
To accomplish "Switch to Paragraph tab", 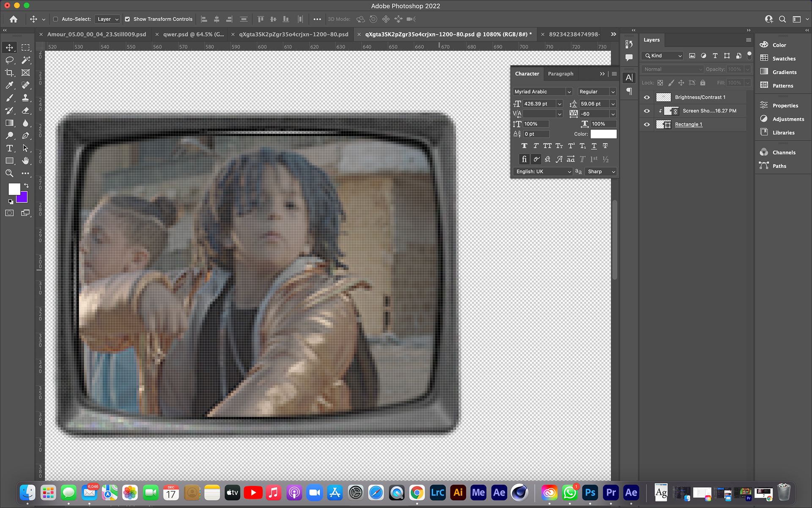I will click(x=560, y=74).
